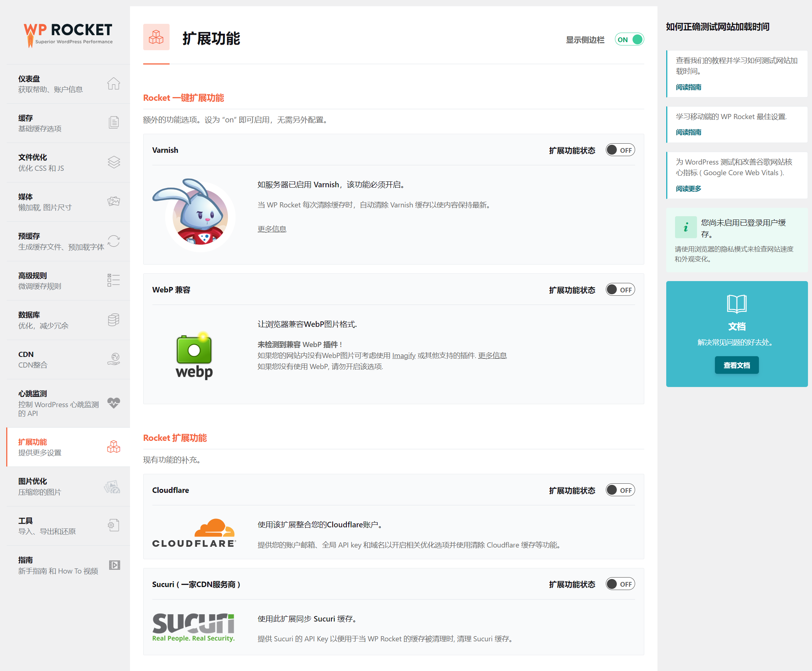
Task: Click the add-ons header cubes icon
Action: click(x=156, y=37)
